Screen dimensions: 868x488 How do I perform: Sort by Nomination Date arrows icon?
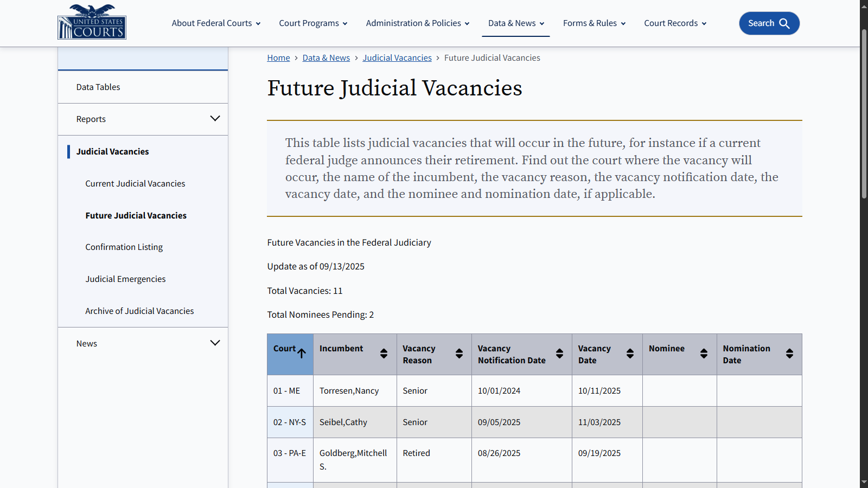coord(789,354)
